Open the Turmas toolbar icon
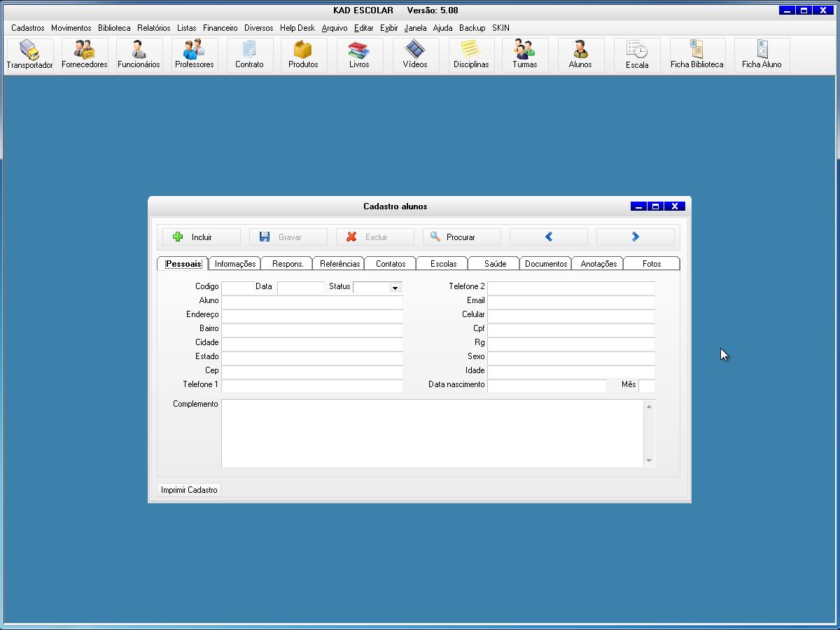 click(524, 55)
